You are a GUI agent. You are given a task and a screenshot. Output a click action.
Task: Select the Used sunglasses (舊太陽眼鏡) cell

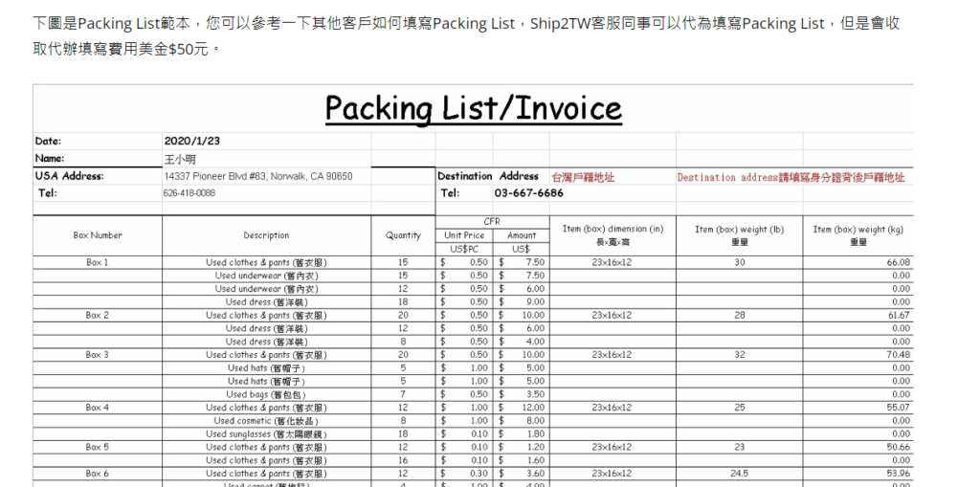[266, 434]
